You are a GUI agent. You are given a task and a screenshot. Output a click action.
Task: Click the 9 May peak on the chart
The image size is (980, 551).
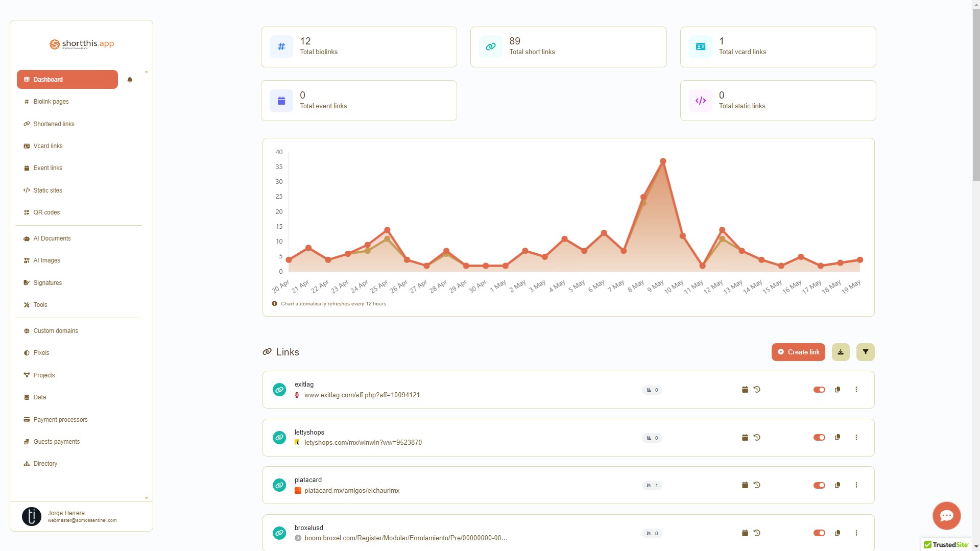pyautogui.click(x=663, y=161)
